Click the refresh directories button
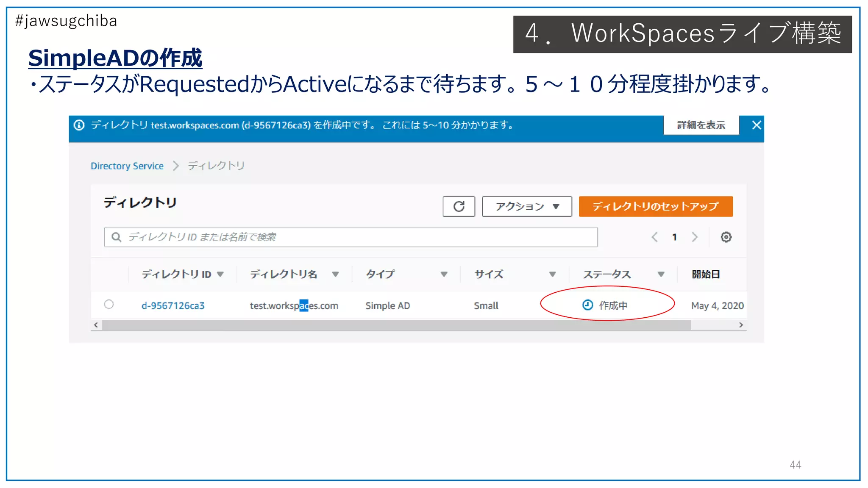868x488 pixels. [x=459, y=206]
